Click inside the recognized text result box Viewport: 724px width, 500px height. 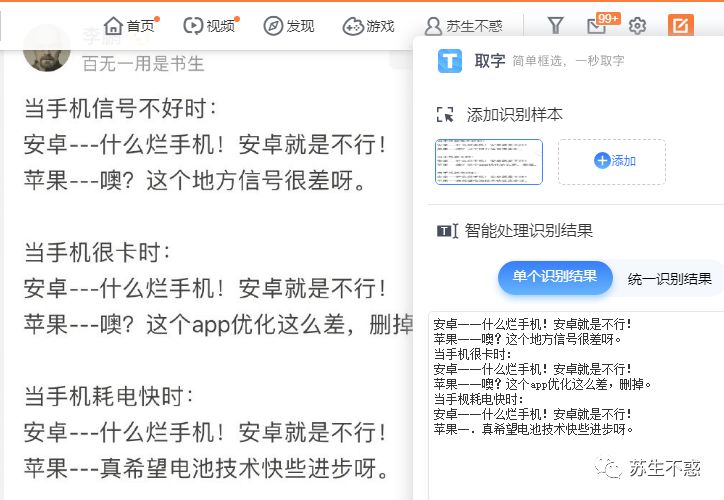click(576, 405)
